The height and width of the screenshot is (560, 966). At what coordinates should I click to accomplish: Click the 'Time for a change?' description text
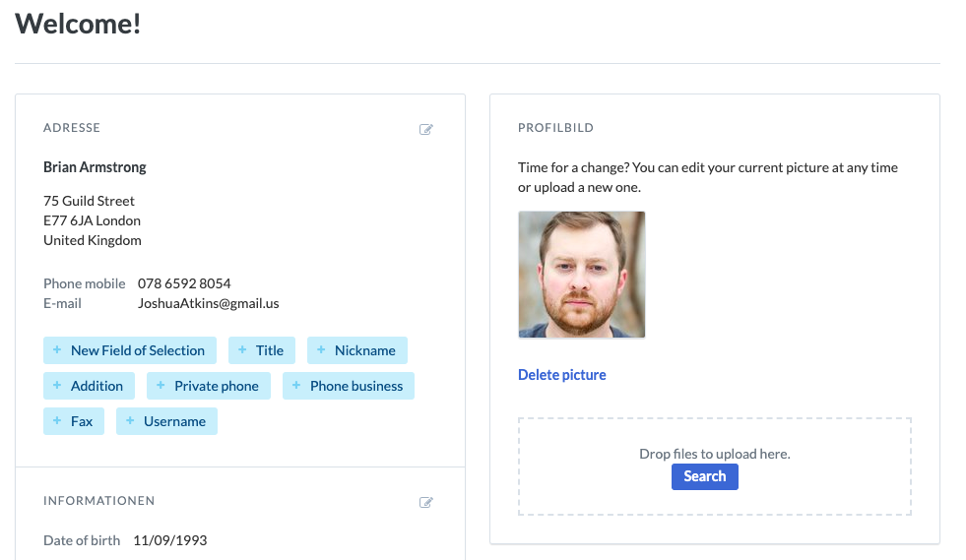tap(708, 177)
